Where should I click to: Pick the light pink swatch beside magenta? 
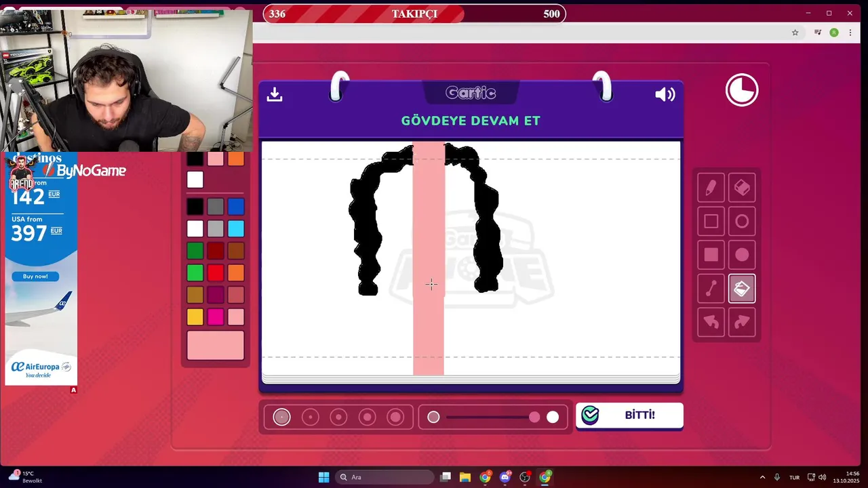235,317
